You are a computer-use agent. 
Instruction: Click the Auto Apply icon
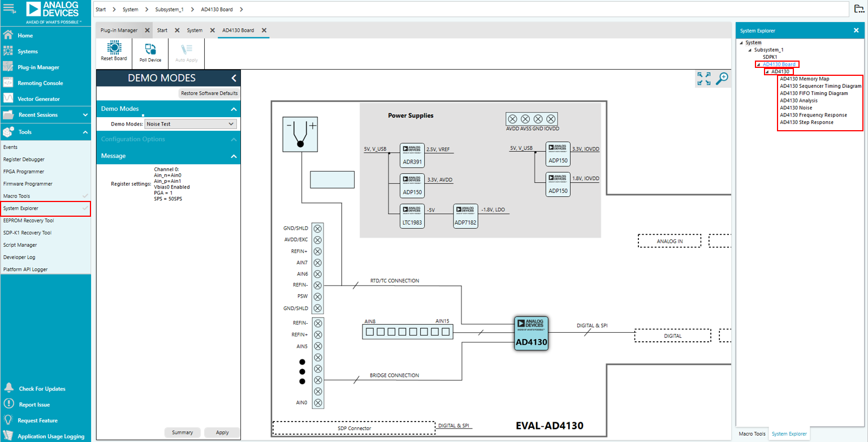[x=187, y=49]
